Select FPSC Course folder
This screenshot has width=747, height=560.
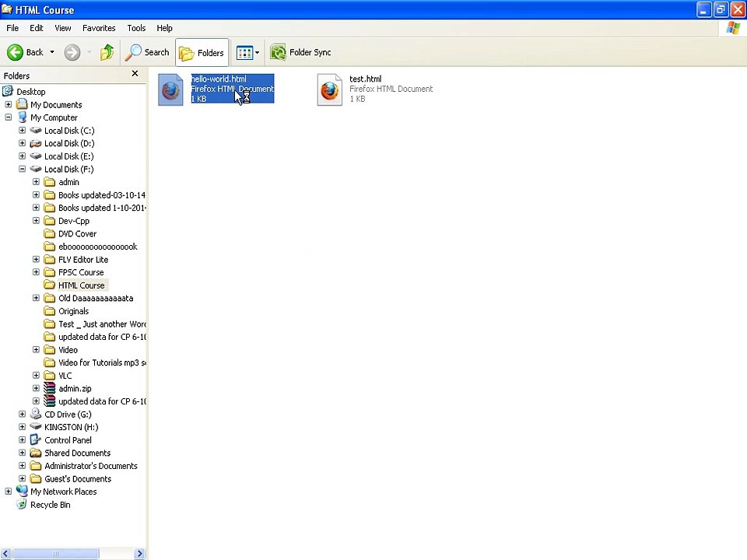(x=81, y=272)
